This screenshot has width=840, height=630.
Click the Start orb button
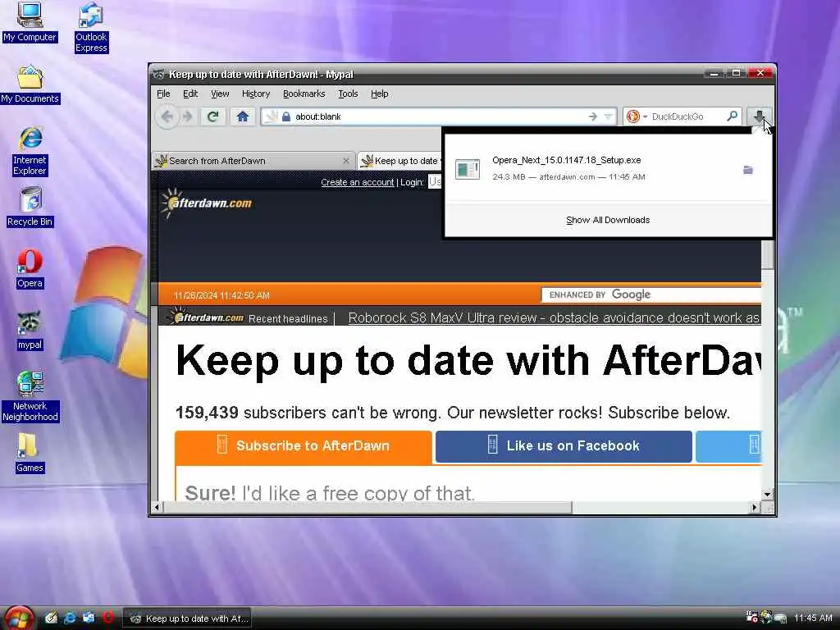[x=18, y=618]
